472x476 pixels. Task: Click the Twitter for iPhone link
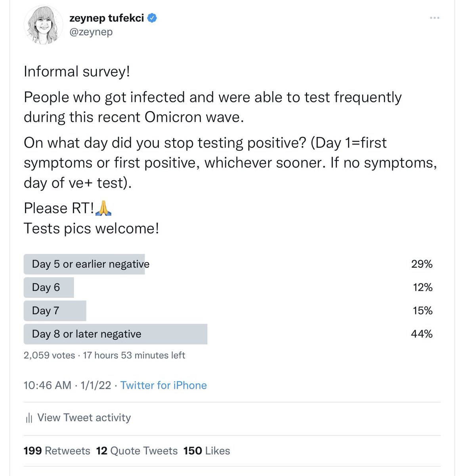(163, 385)
